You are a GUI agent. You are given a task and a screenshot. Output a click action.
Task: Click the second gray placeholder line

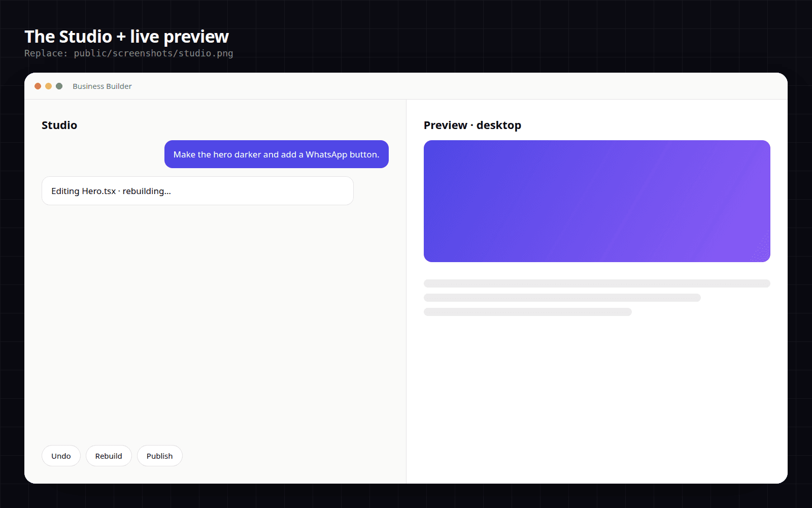tap(562, 298)
